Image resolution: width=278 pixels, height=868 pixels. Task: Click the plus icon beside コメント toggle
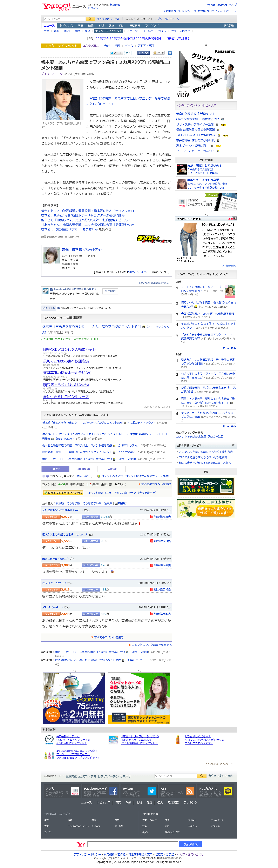pos(43,476)
